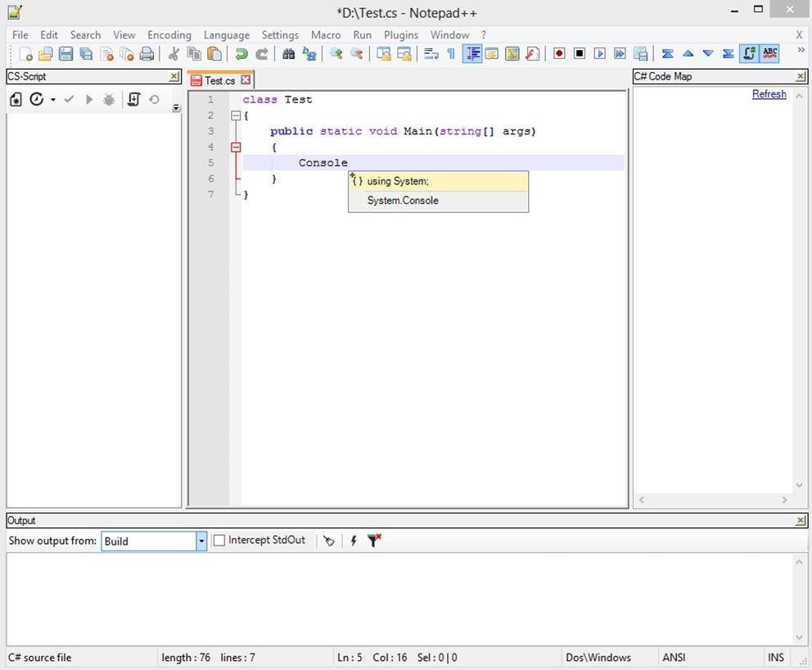This screenshot has width=812, height=670.
Task: Click the Copy toolbar icon
Action: pos(194,54)
